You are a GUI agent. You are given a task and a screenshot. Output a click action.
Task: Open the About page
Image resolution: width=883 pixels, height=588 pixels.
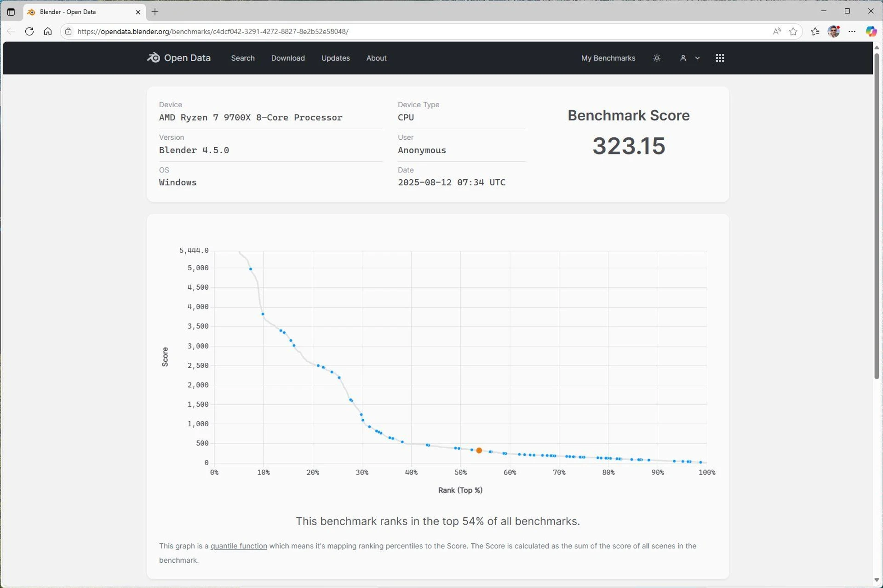tap(376, 58)
